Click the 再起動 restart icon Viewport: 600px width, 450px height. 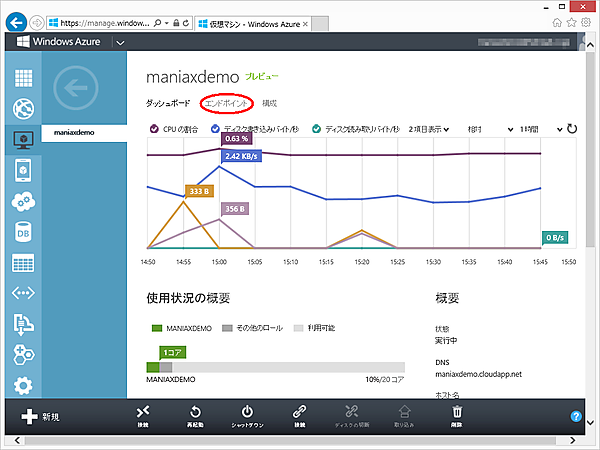[197, 412]
